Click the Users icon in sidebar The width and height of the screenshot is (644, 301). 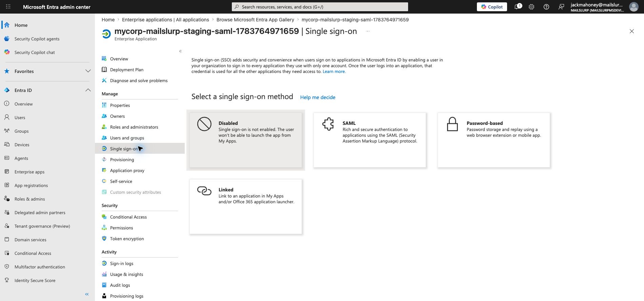click(x=7, y=117)
